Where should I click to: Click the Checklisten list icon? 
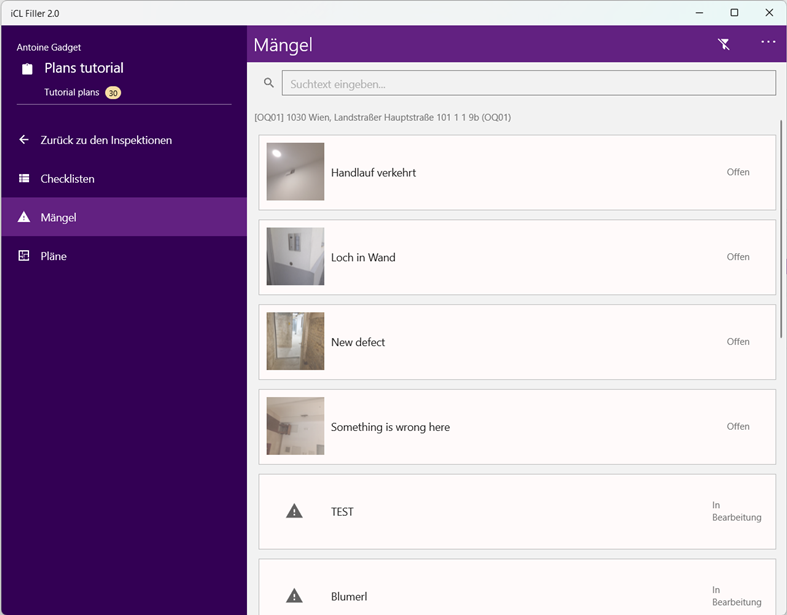(x=24, y=178)
